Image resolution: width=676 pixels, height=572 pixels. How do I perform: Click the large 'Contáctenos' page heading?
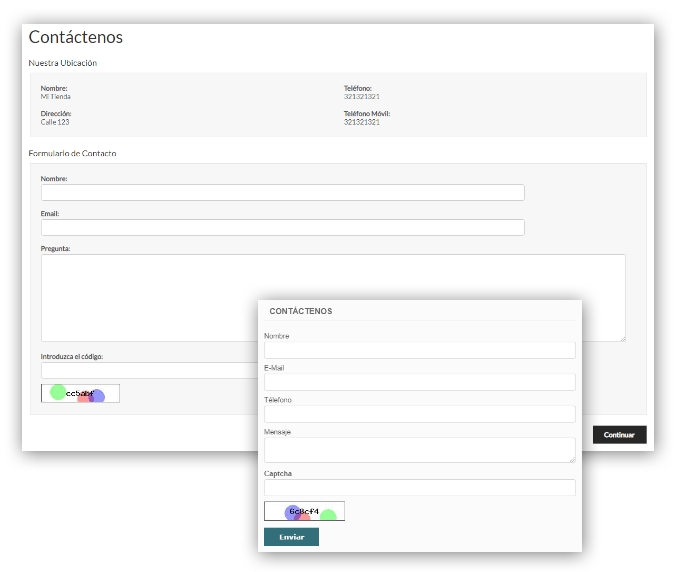coord(76,37)
